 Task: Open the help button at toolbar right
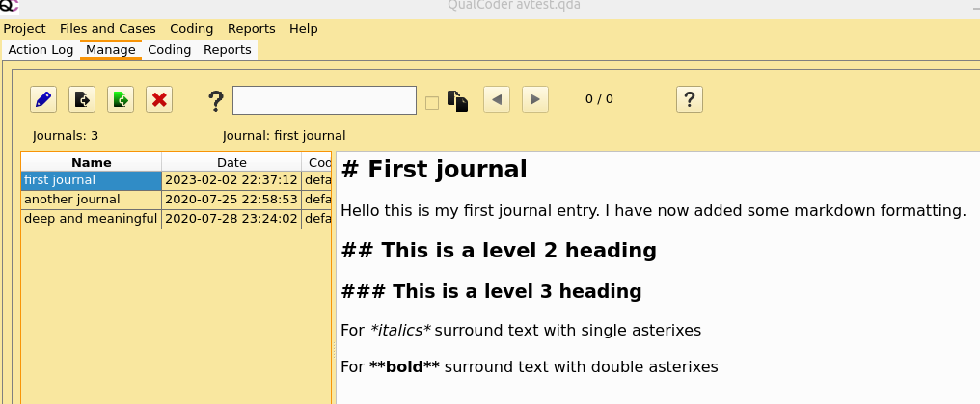tap(689, 99)
